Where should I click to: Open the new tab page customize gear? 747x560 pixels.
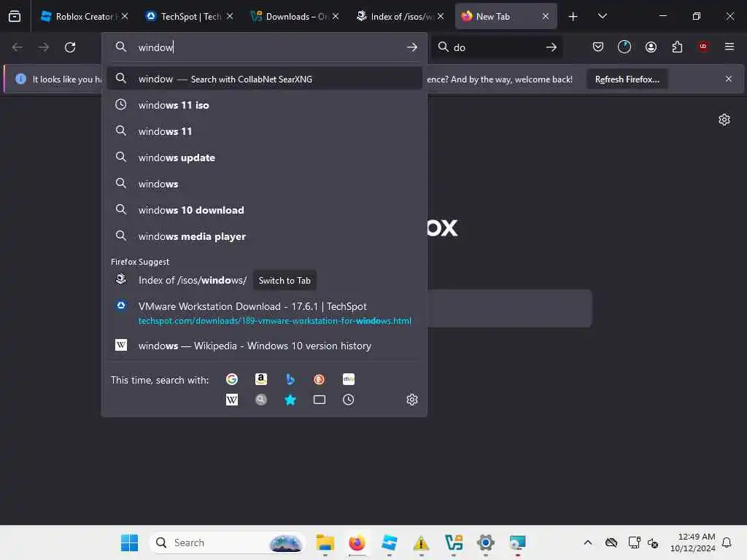pyautogui.click(x=724, y=120)
